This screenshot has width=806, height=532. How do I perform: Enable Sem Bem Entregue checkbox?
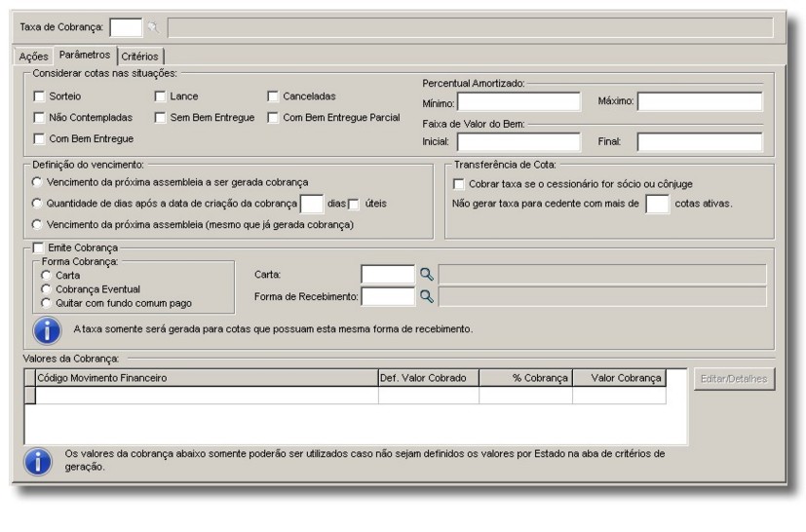160,118
